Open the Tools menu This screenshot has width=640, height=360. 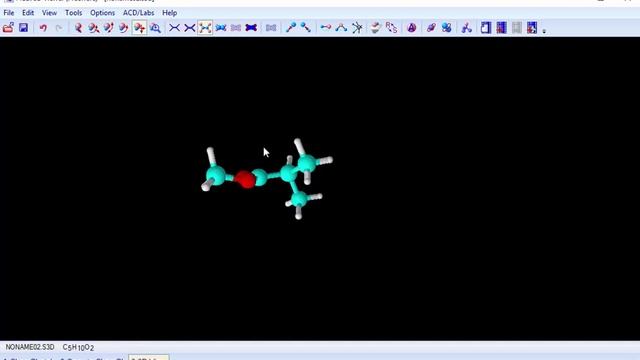(x=73, y=13)
